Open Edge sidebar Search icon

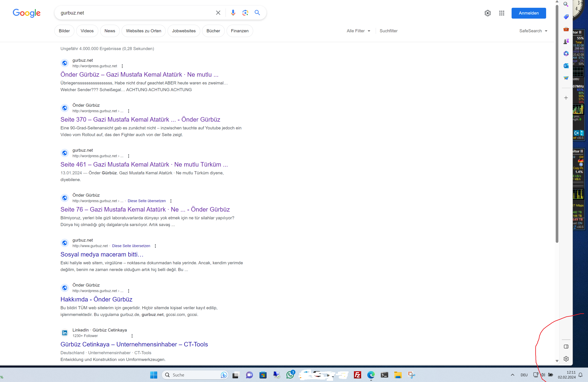(566, 4)
